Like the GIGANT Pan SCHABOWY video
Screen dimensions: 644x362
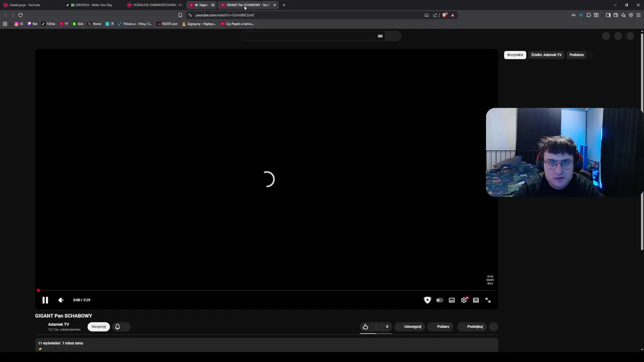click(366, 327)
